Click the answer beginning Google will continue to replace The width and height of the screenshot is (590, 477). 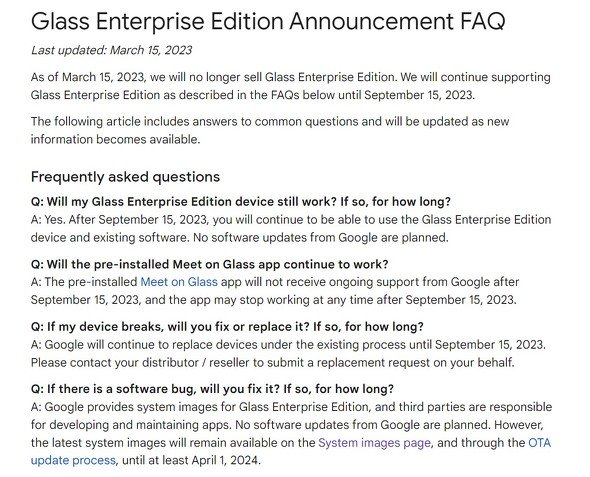tap(288, 354)
